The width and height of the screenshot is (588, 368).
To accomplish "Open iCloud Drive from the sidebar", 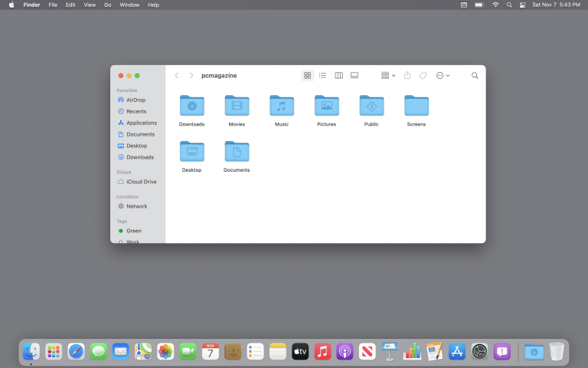I will click(141, 182).
